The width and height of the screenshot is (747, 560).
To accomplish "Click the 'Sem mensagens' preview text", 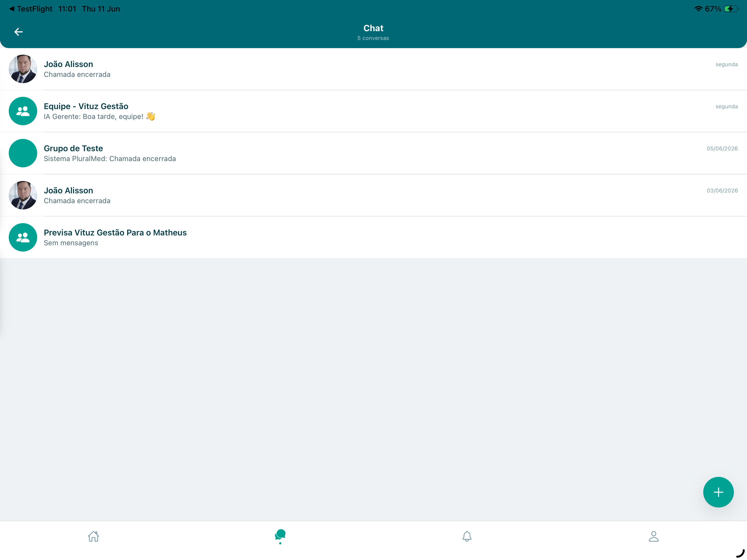I will tap(71, 243).
